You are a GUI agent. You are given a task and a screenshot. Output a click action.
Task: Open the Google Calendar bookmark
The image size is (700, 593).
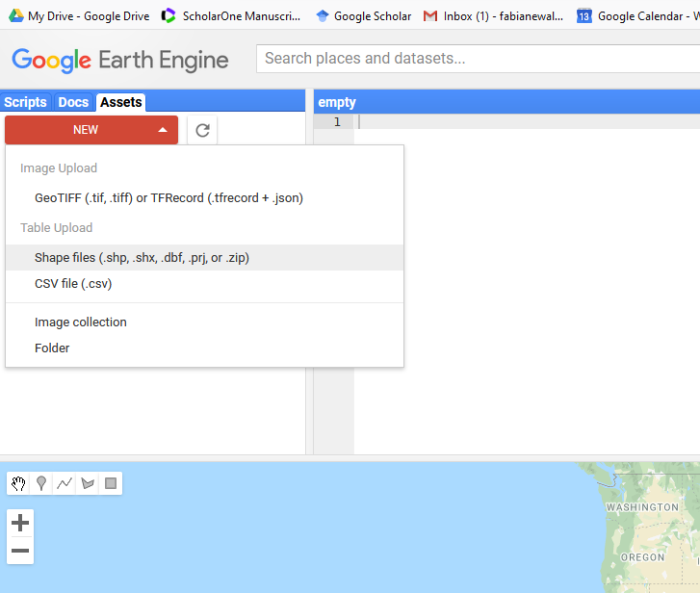click(637, 16)
